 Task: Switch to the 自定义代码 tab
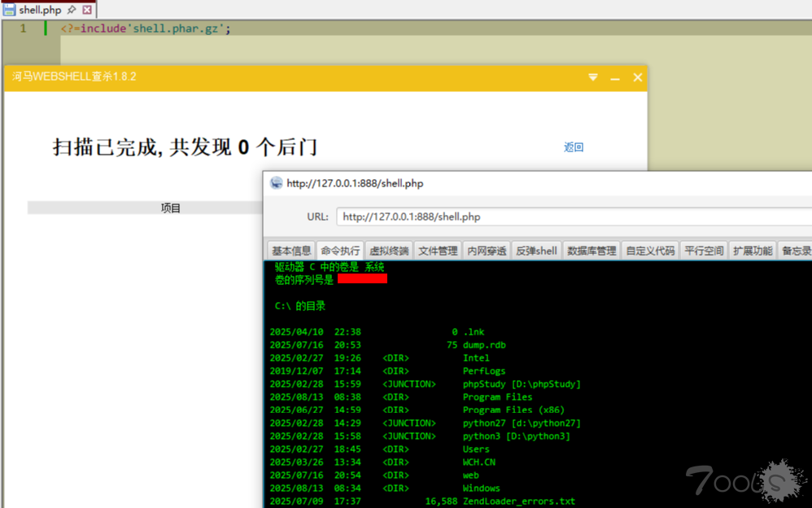[x=650, y=251]
